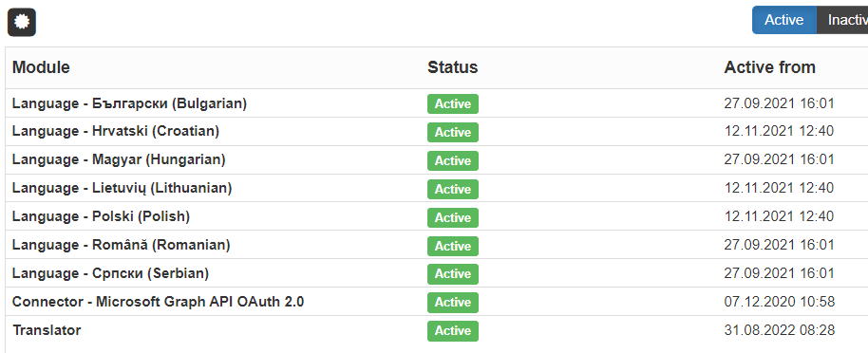Open Language - Lietuvių (Lithuanian) module
The width and height of the screenshot is (868, 353).
point(122,188)
